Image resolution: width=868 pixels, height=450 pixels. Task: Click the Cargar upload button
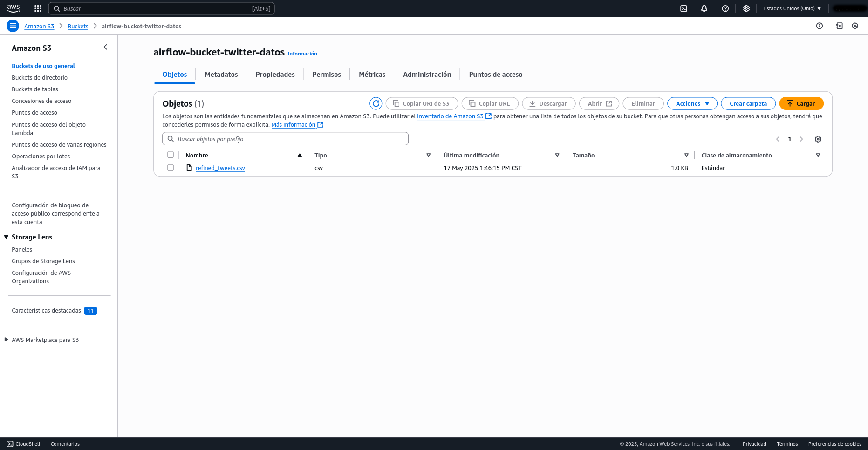point(801,103)
